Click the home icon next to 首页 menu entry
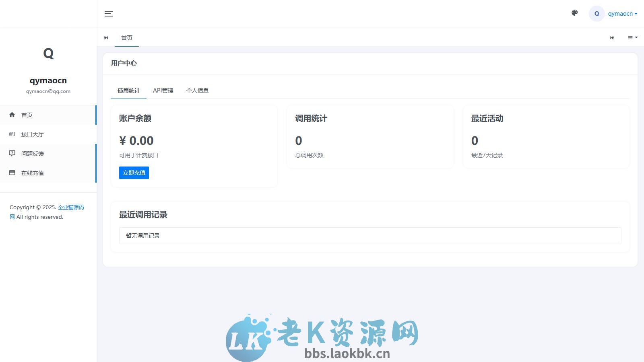 pos(12,115)
